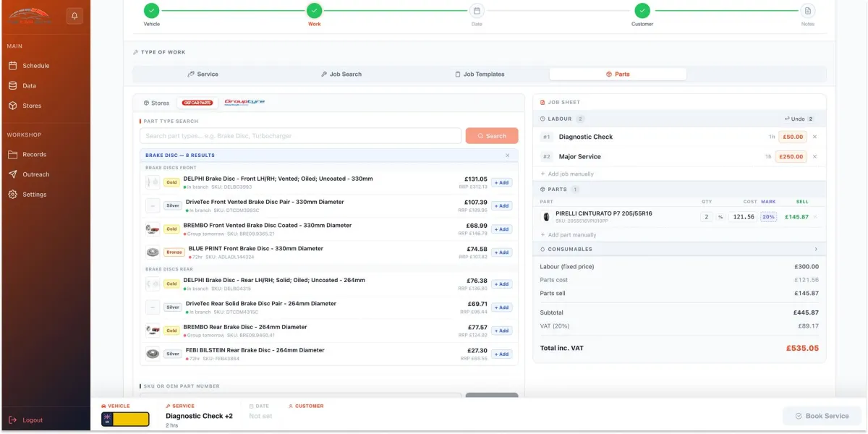Switch to the Job Search tab
The width and height of the screenshot is (868, 434).
coord(341,75)
